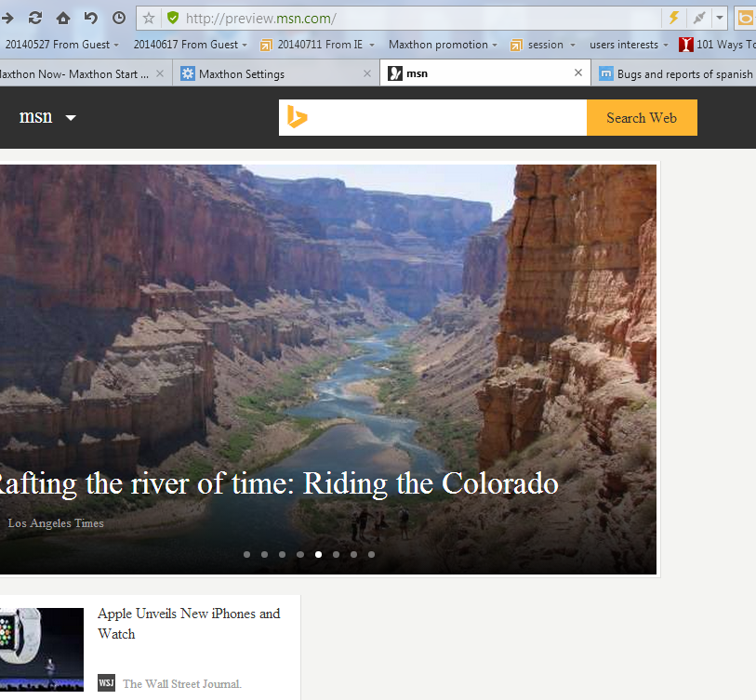Go to eighth carousel slide dot

click(x=371, y=554)
